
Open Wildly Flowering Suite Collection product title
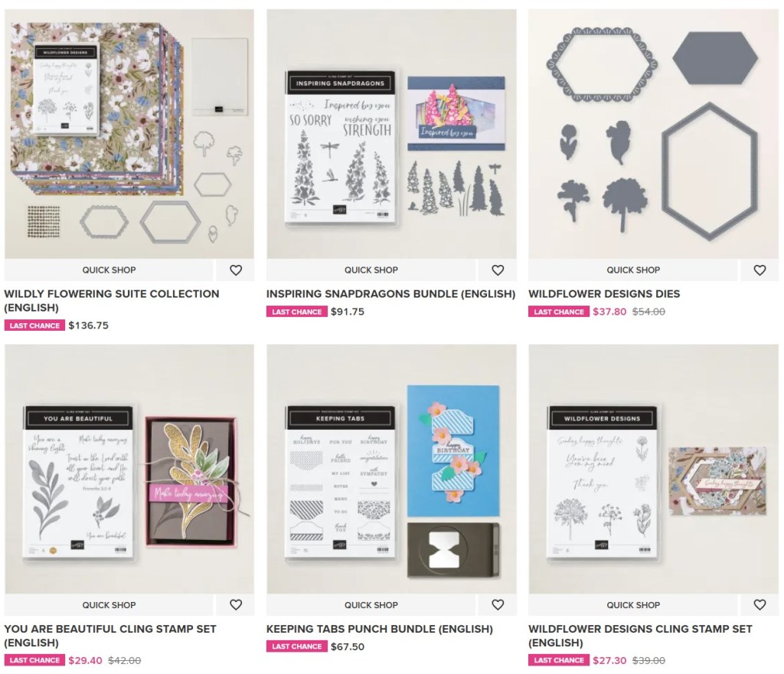[x=112, y=300]
